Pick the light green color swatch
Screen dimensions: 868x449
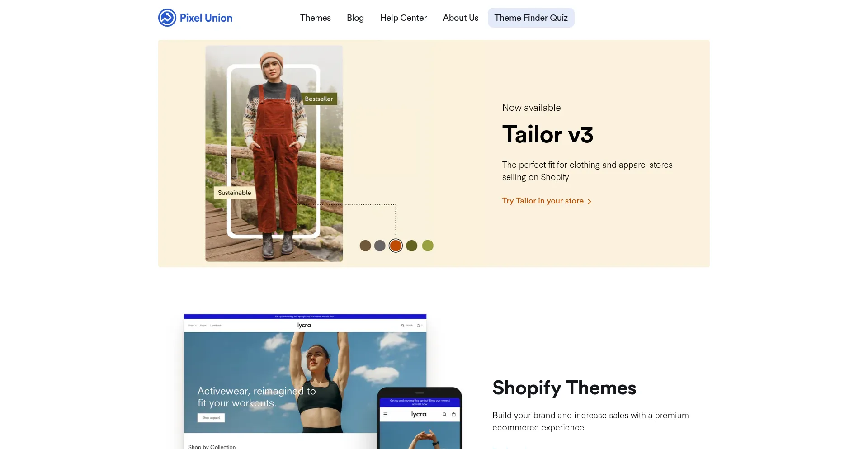tap(428, 246)
